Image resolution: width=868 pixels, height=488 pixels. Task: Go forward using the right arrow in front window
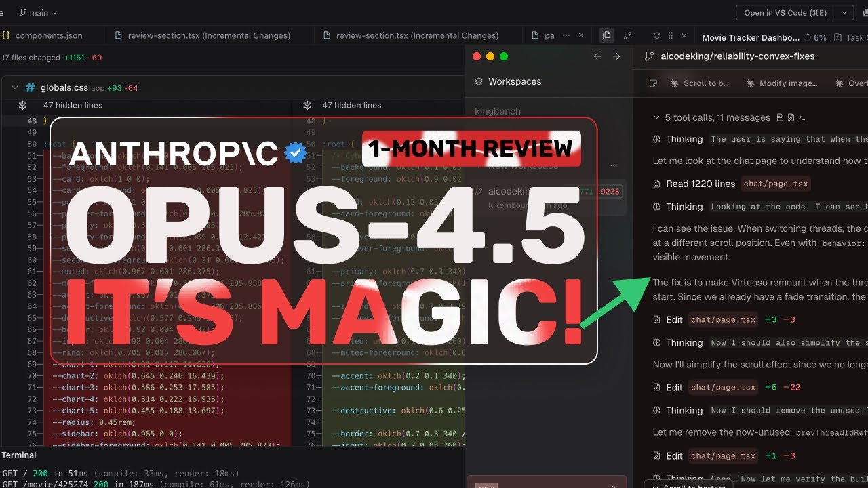[616, 56]
